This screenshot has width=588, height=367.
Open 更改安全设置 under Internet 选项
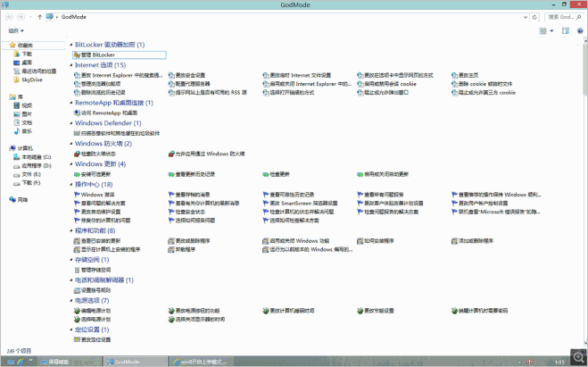click(x=186, y=75)
